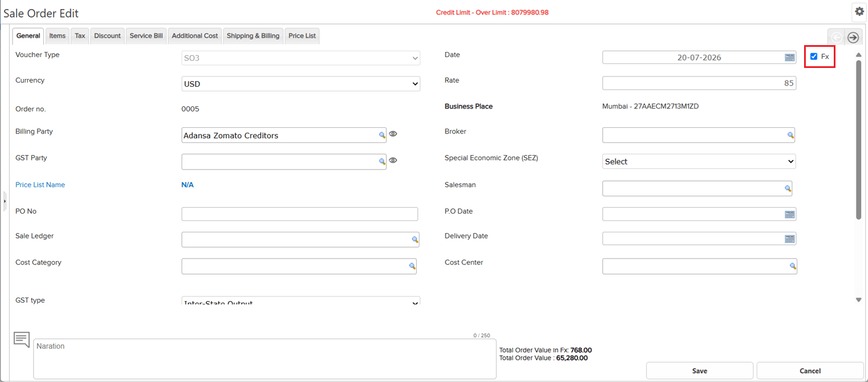The height and width of the screenshot is (382, 868).
Task: Search Cost Center lookup icon
Action: tap(793, 266)
